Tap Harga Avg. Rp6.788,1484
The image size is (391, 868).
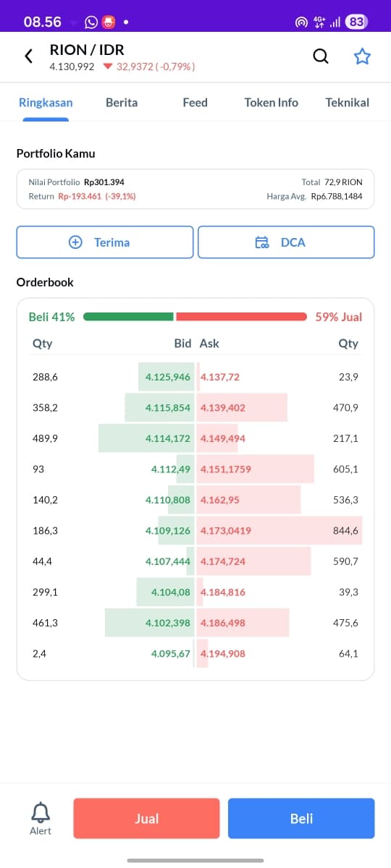pos(315,196)
